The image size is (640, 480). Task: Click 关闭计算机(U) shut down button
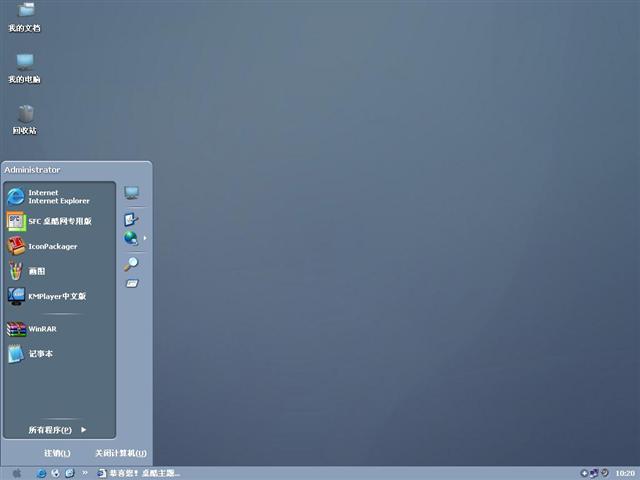click(121, 453)
